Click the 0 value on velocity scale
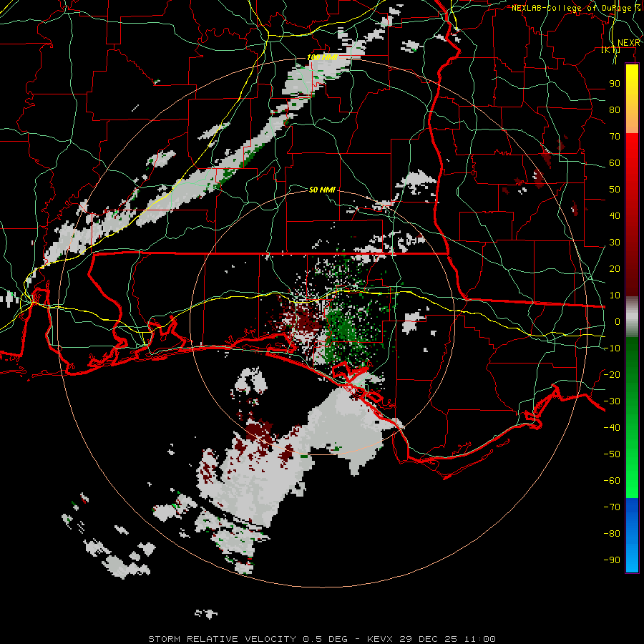Screen dimensions: 644x644 (618, 321)
